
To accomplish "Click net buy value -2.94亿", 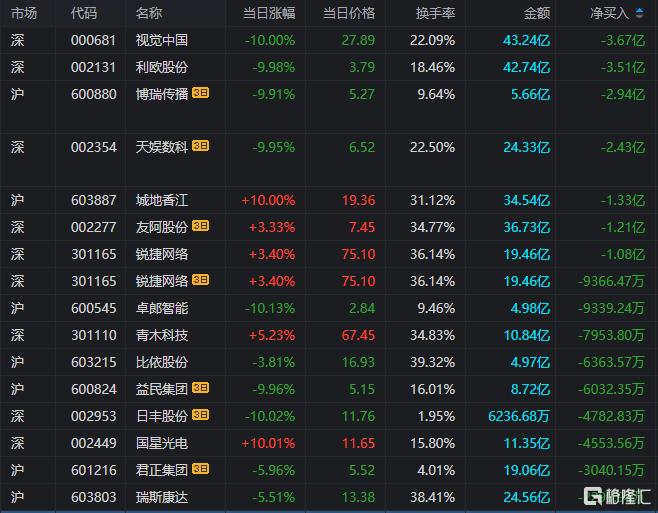I will click(623, 94).
